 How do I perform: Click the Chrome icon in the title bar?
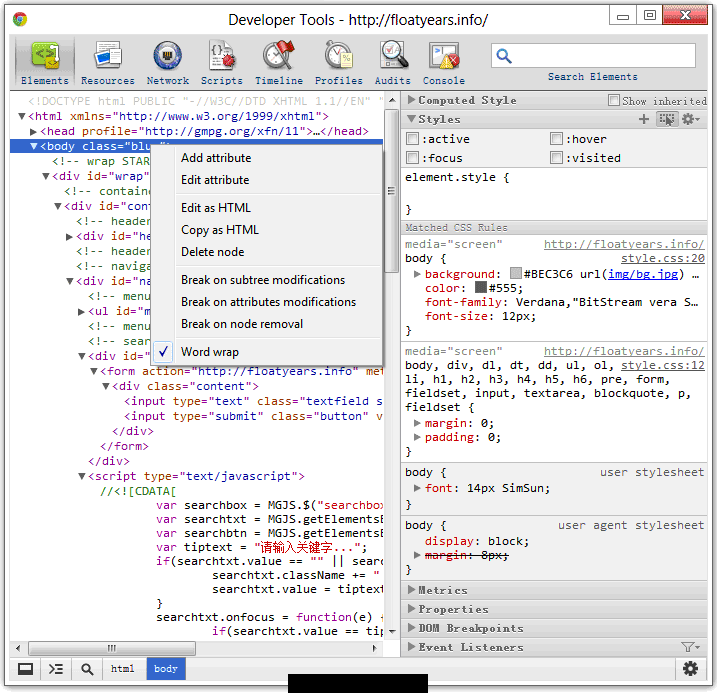(20, 19)
